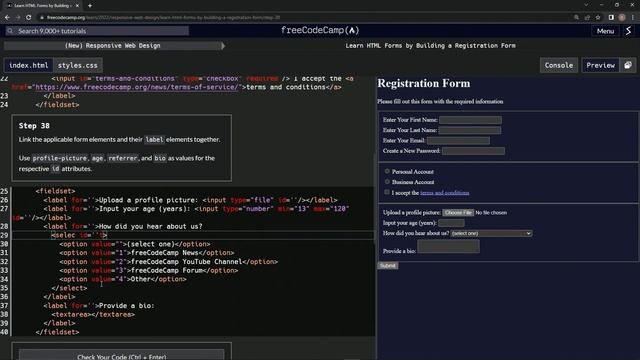Screen dimensions: 640x360
Task: Select the Personal Account radio button
Action: (387, 171)
